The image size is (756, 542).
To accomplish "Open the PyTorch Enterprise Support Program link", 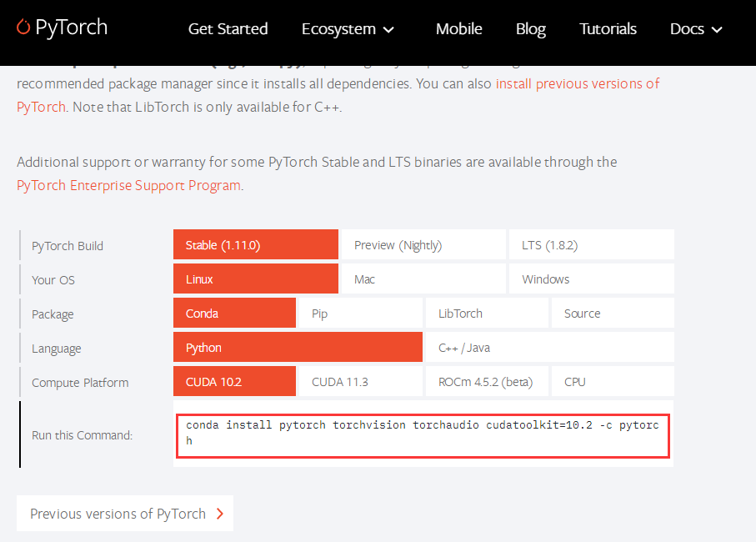I will pos(128,185).
